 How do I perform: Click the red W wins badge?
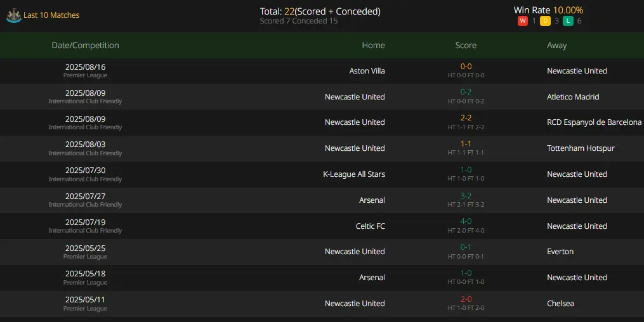point(522,21)
